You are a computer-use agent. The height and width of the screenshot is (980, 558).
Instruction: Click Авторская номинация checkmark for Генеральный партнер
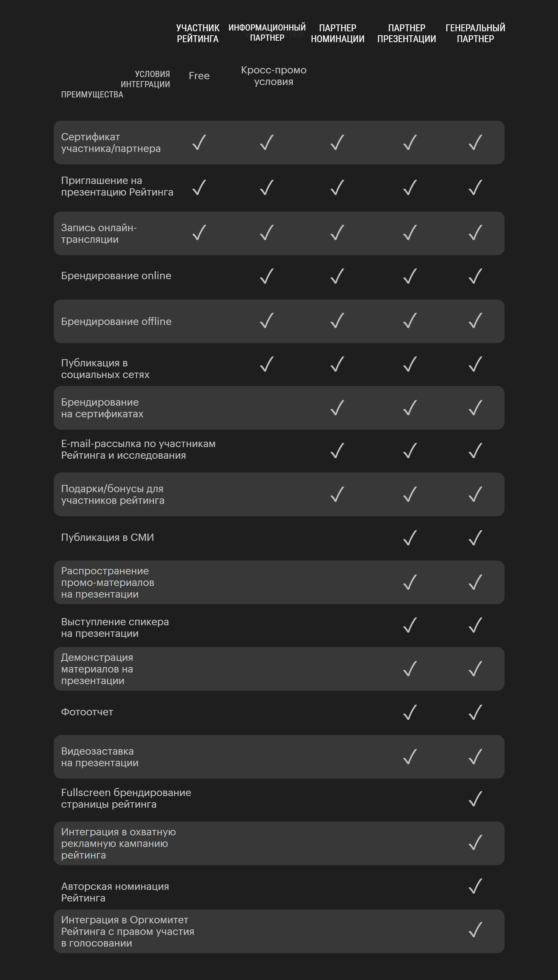[475, 886]
